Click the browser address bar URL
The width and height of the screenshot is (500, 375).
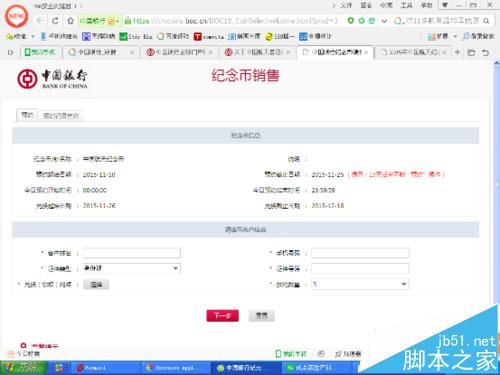235,21
